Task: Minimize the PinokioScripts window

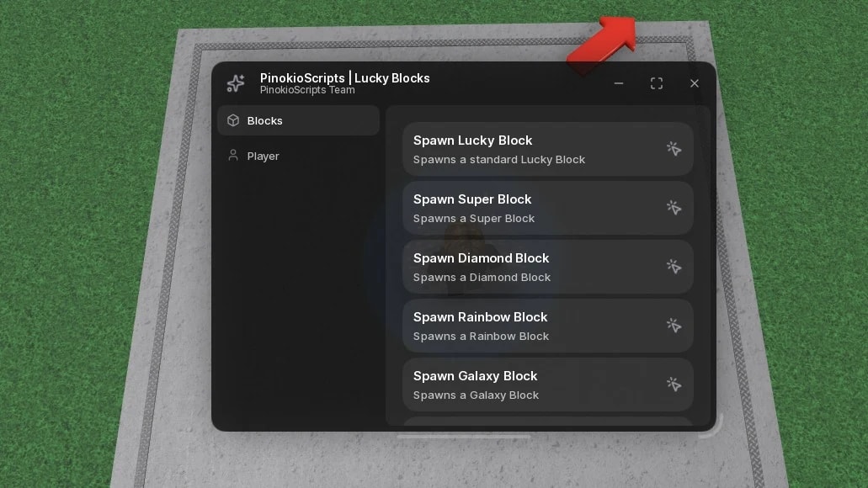Action: tap(619, 83)
